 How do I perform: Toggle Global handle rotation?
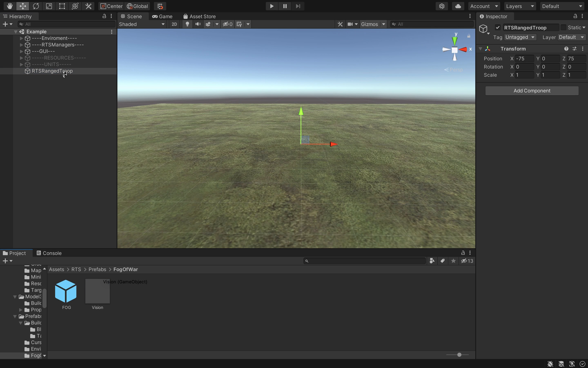[x=137, y=6]
